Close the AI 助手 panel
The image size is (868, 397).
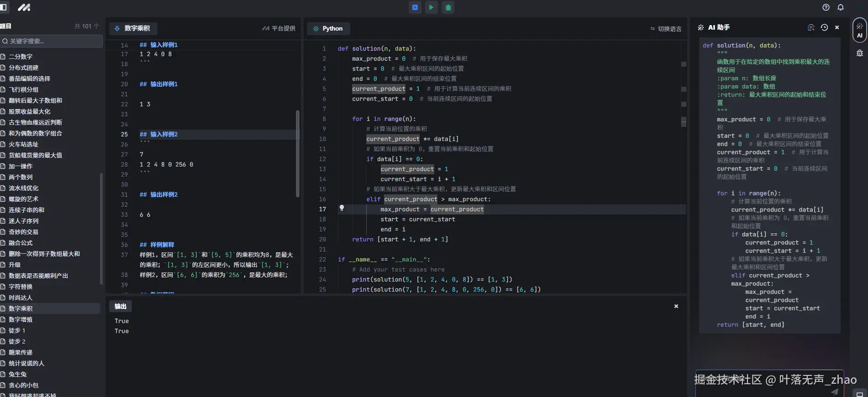[837, 27]
